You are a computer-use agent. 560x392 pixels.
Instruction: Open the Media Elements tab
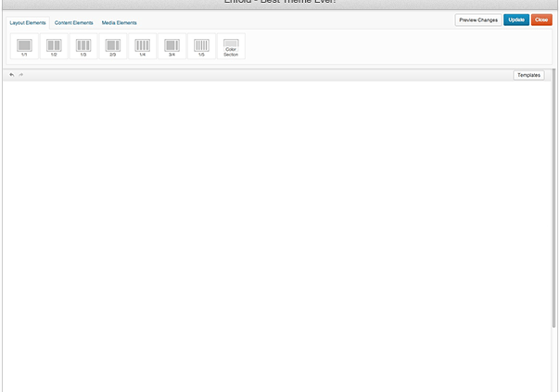(x=120, y=22)
